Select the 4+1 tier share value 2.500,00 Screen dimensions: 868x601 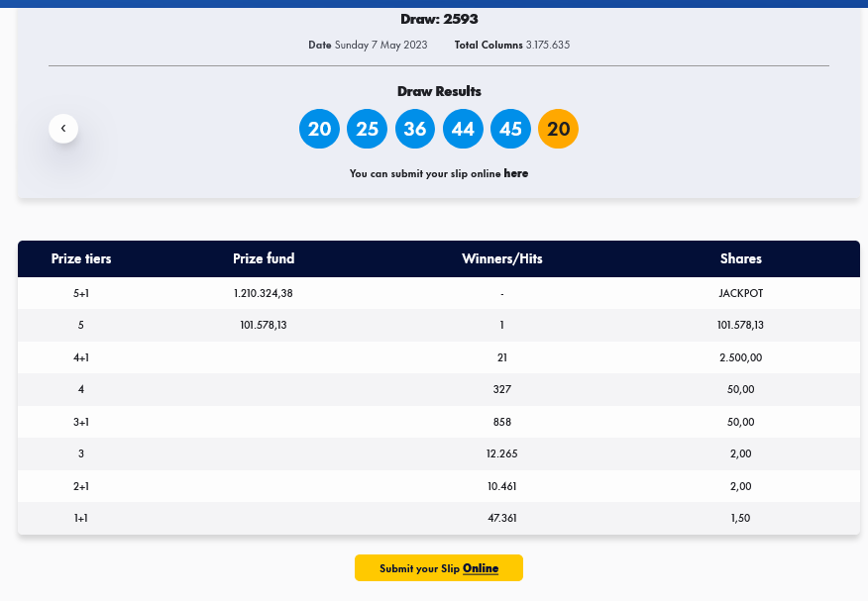pos(740,357)
